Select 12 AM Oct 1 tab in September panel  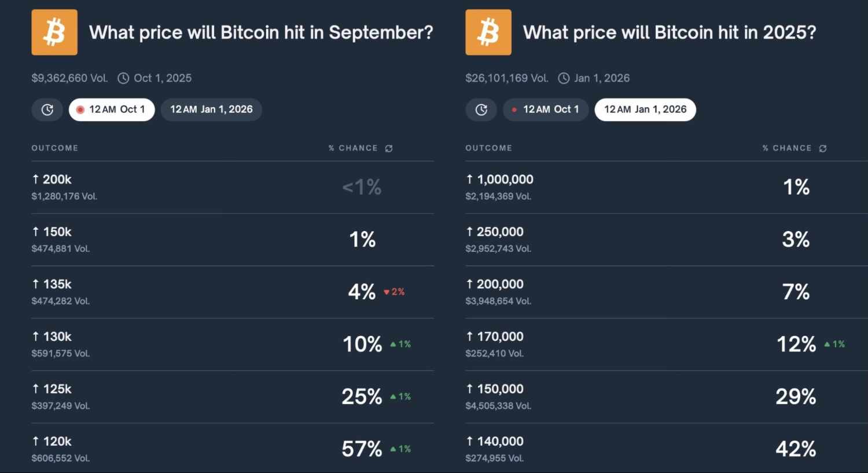coord(112,109)
